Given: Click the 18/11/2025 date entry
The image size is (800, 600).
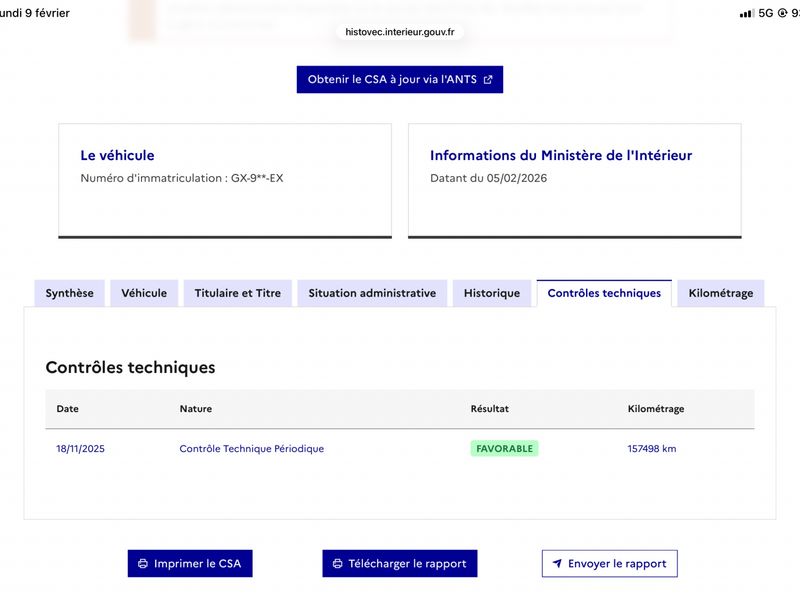Looking at the screenshot, I should point(81,449).
